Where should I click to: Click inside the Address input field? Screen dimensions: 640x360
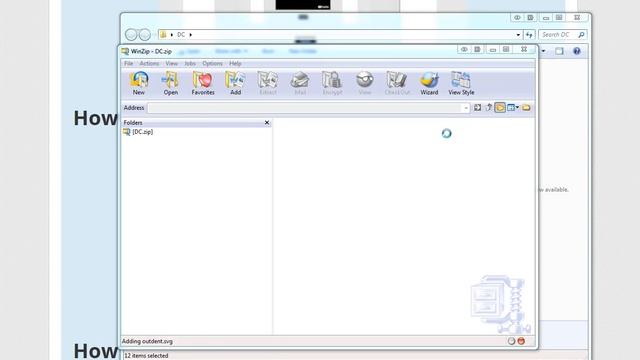point(305,108)
